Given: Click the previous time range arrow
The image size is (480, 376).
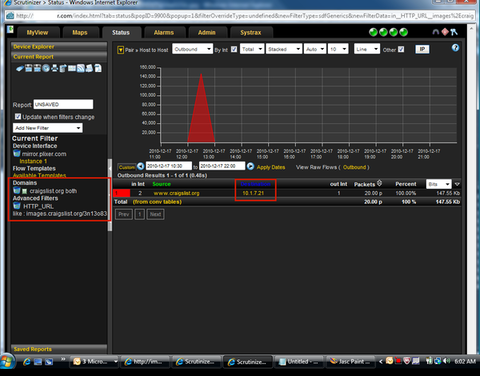Looking at the screenshot, I should 141,166.
